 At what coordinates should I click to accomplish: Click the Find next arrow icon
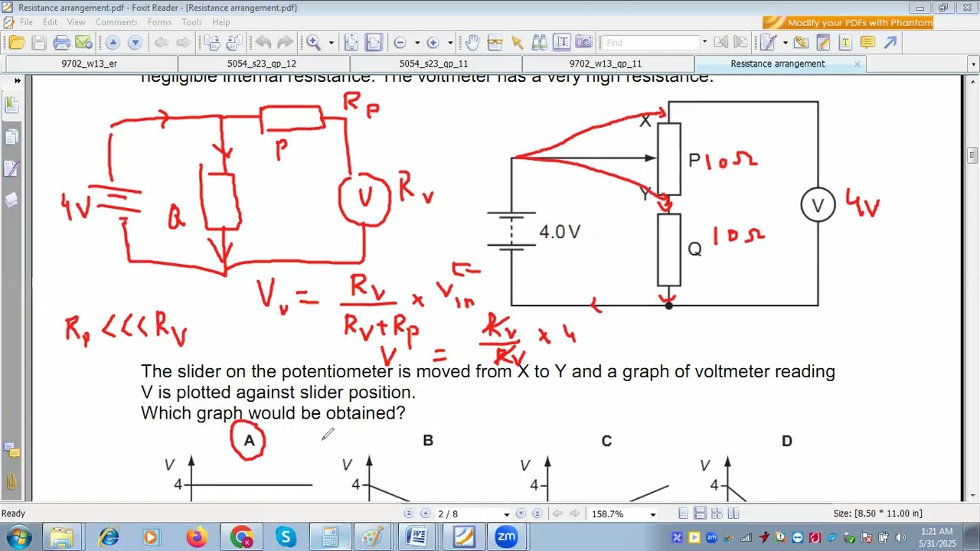click(x=740, y=43)
